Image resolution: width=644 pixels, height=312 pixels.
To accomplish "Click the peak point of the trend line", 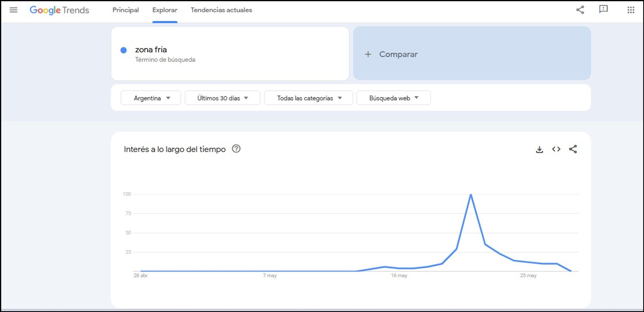I will pyautogui.click(x=471, y=194).
